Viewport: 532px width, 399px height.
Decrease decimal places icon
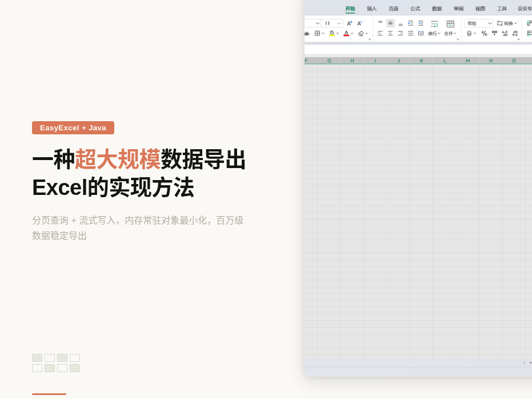click(515, 33)
